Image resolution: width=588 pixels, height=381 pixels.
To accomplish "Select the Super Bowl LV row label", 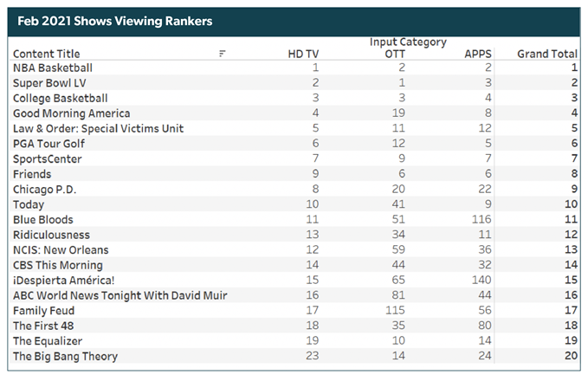I will tap(49, 83).
